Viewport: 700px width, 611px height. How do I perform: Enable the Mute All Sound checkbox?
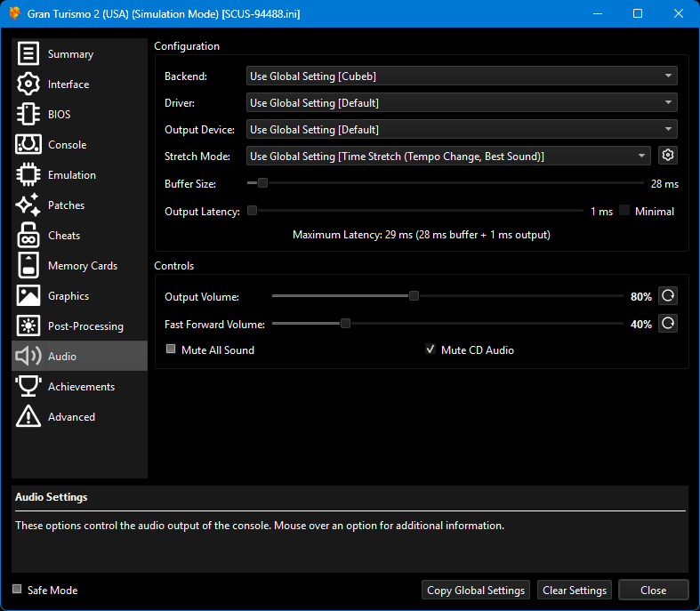(172, 350)
